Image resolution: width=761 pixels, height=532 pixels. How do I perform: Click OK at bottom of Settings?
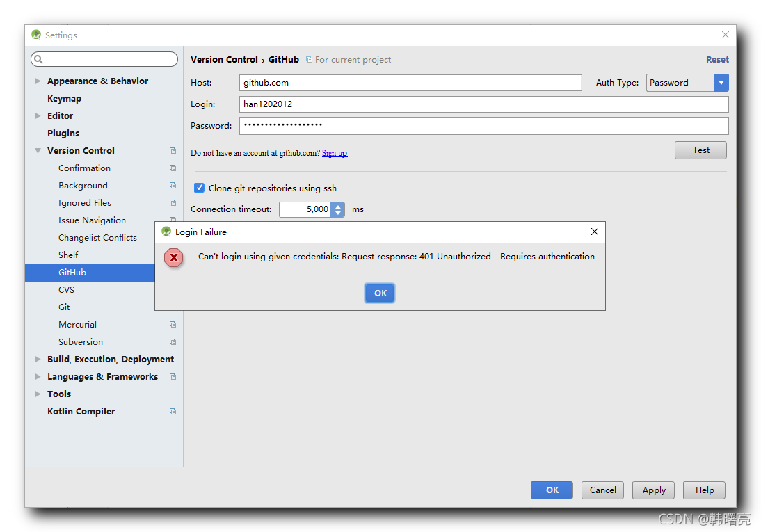pyautogui.click(x=552, y=490)
